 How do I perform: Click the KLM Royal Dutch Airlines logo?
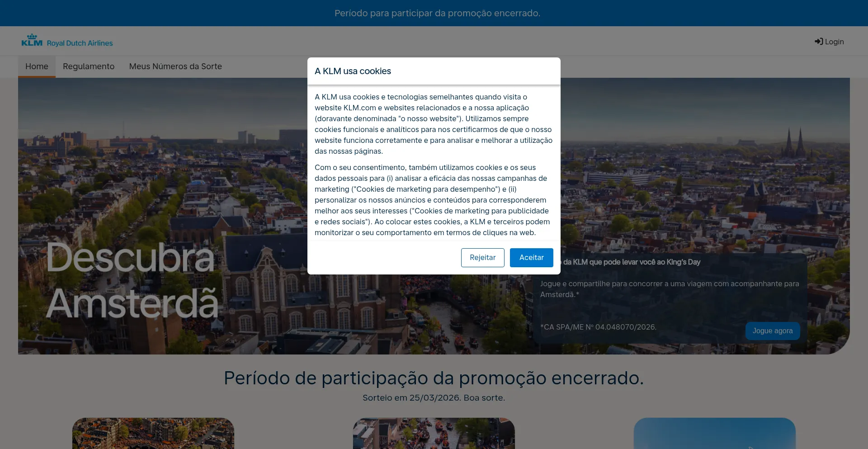[67, 41]
